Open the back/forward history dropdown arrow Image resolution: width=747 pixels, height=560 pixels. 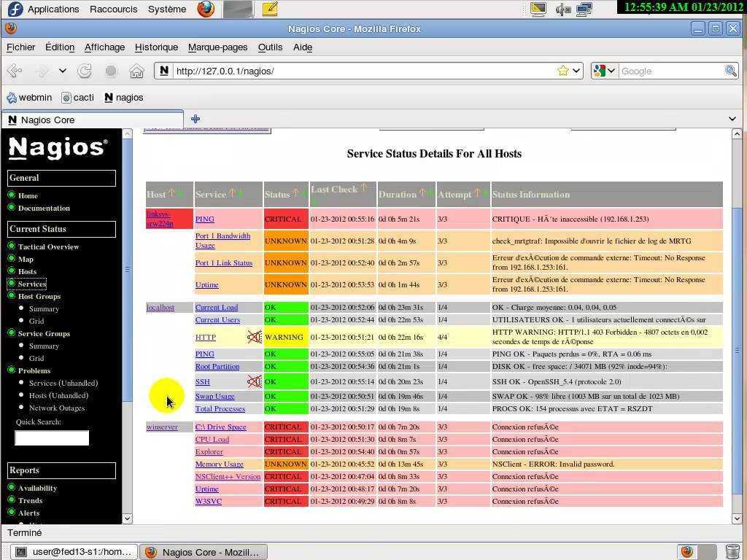point(63,71)
